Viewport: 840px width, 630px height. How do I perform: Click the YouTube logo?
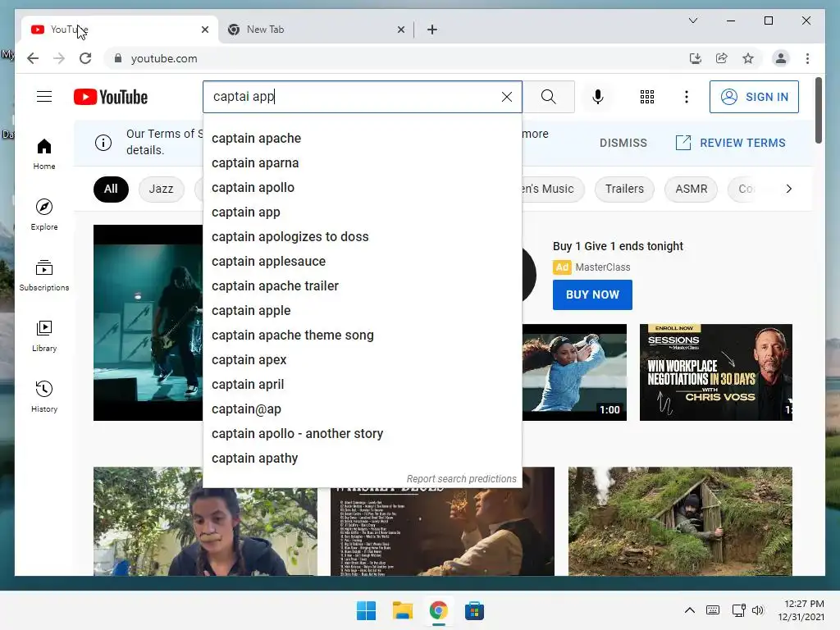111,97
